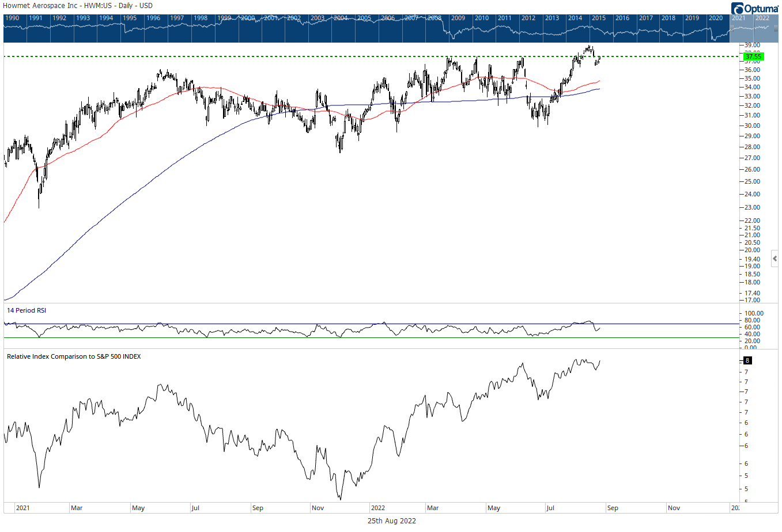Click the 100.00 RSI scale label
This screenshot has width=782, height=532.
click(754, 313)
